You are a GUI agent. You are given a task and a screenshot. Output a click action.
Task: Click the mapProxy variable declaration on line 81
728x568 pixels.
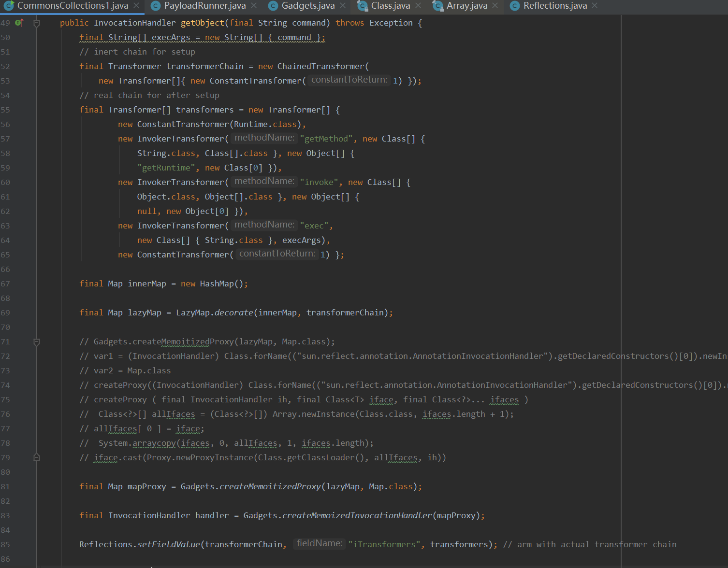pos(147,486)
